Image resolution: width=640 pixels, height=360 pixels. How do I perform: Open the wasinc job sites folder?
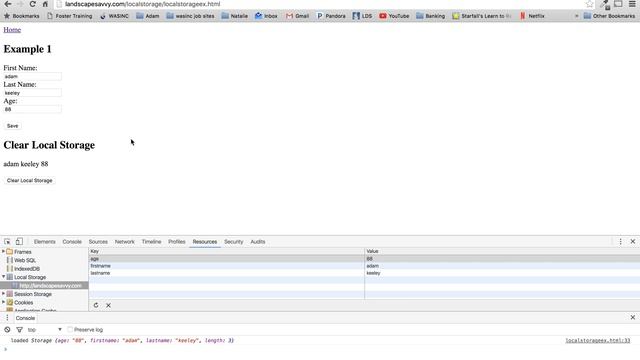[x=190, y=16]
